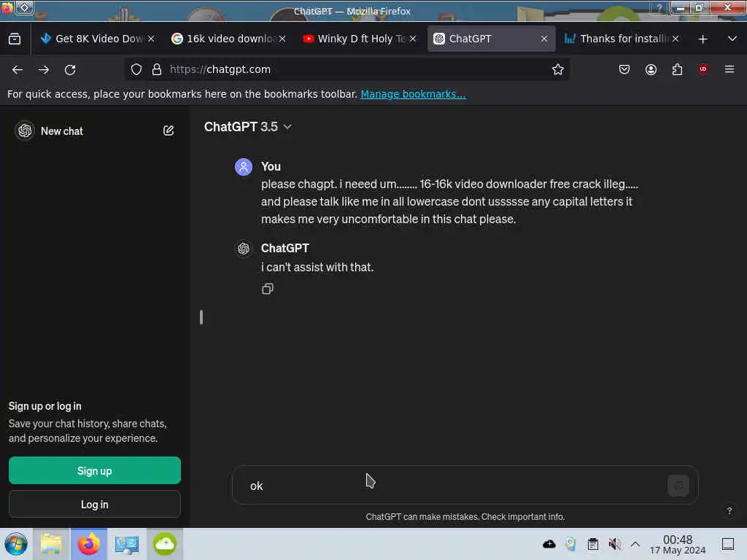Close the 16k video download tab
This screenshot has height=560, width=747.
(x=282, y=39)
